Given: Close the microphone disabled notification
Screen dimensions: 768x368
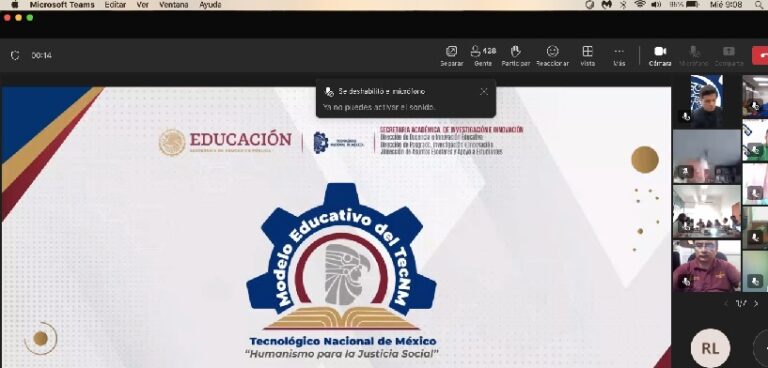Looking at the screenshot, I should pos(484,92).
